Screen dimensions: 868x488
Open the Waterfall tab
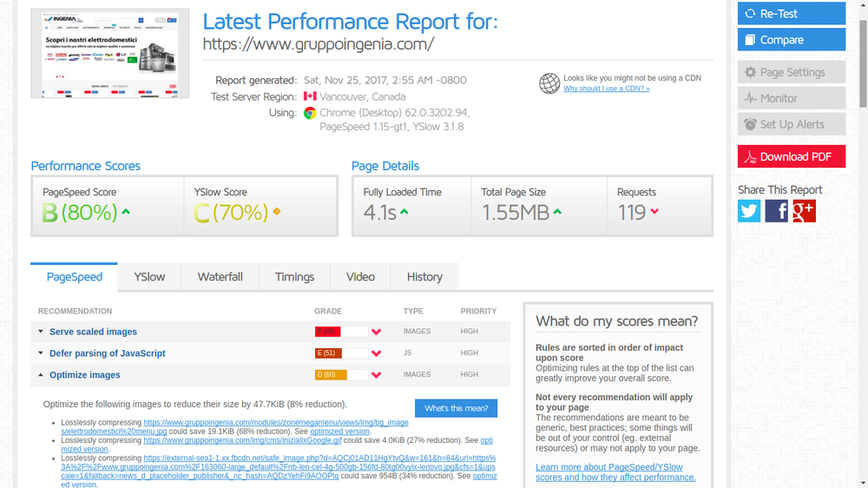click(220, 276)
